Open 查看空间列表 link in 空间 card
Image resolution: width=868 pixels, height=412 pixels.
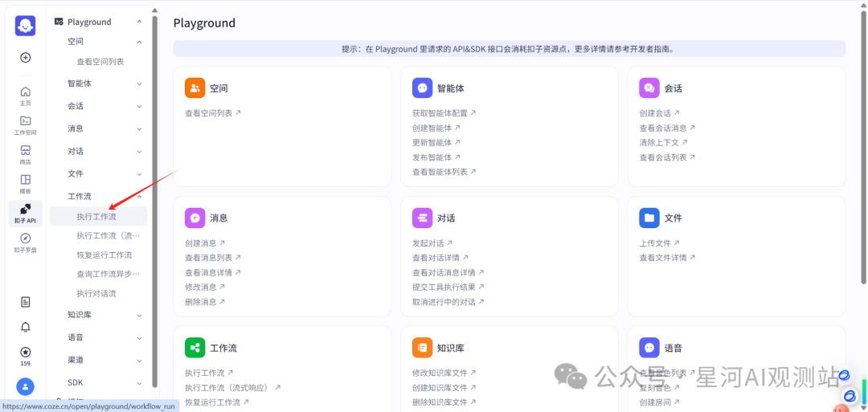pyautogui.click(x=213, y=112)
